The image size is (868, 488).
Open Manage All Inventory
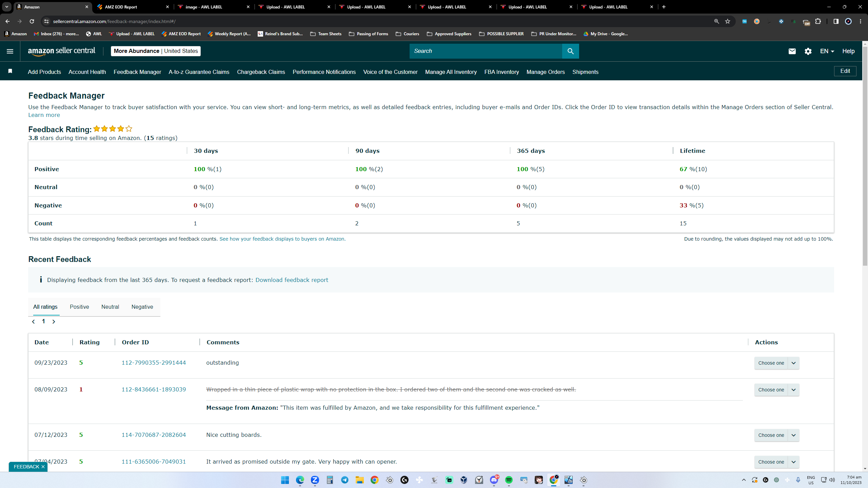coord(451,72)
